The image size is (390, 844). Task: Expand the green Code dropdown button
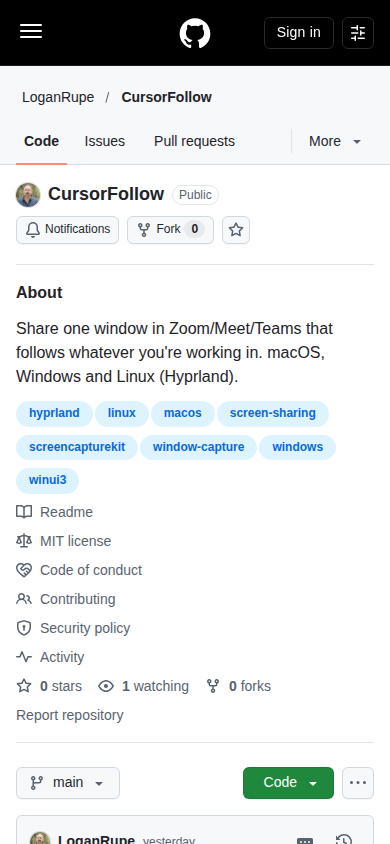pos(288,783)
